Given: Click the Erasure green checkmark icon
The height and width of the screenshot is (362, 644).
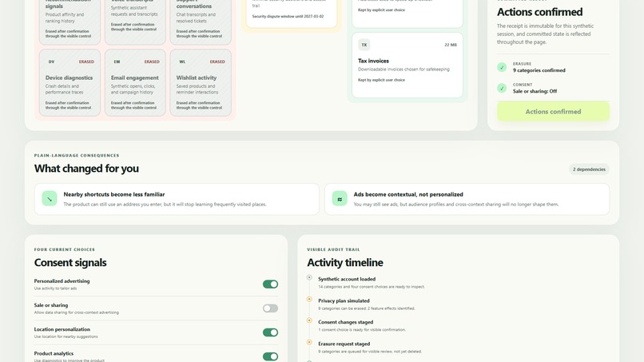Looking at the screenshot, I should click(502, 67).
